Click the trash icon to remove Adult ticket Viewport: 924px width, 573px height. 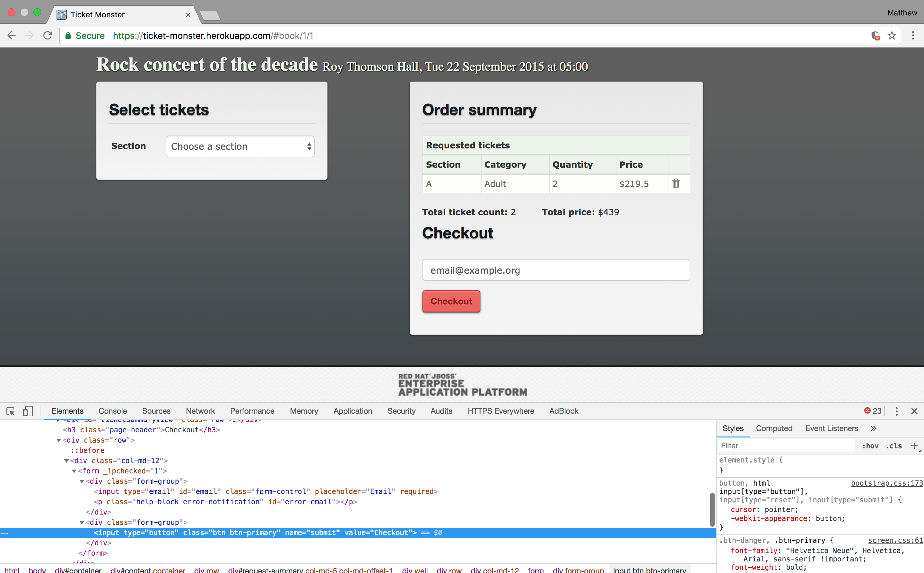[676, 183]
